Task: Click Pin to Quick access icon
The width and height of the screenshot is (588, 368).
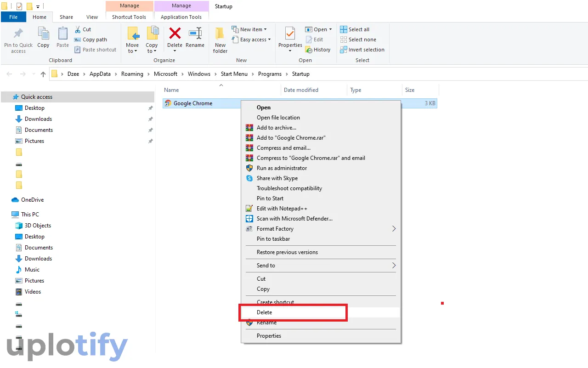Action: 18,34
